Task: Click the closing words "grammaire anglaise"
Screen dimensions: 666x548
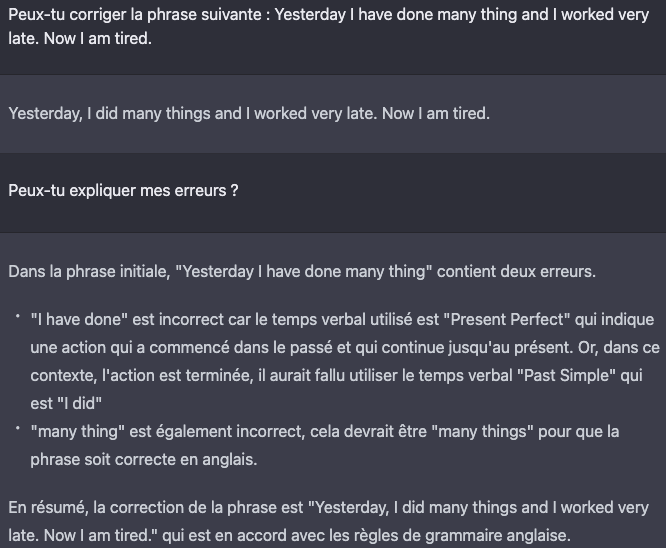Action: click(x=497, y=535)
